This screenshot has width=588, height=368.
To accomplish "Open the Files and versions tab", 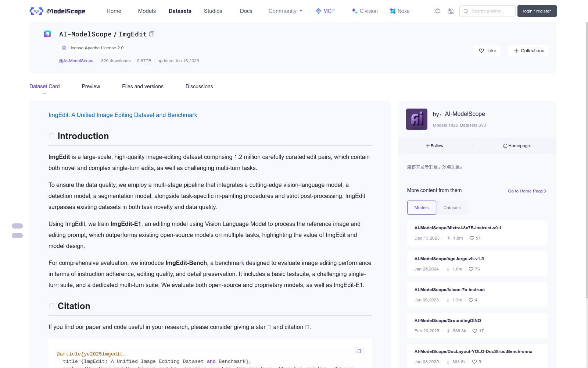I will (143, 86).
